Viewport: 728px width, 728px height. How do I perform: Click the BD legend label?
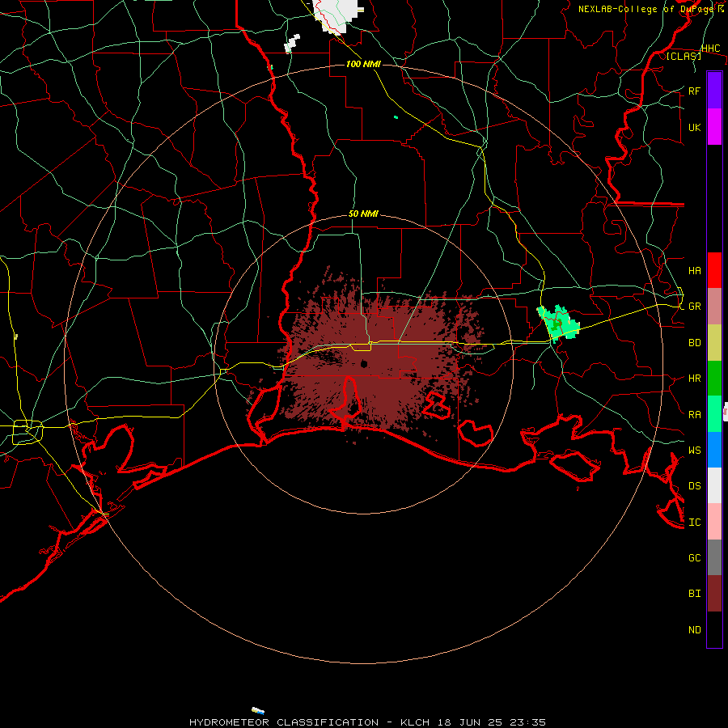(694, 343)
